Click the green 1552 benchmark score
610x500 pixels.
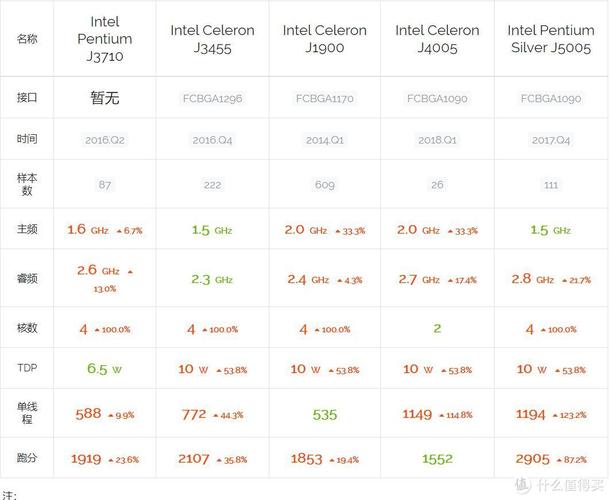coord(437,459)
